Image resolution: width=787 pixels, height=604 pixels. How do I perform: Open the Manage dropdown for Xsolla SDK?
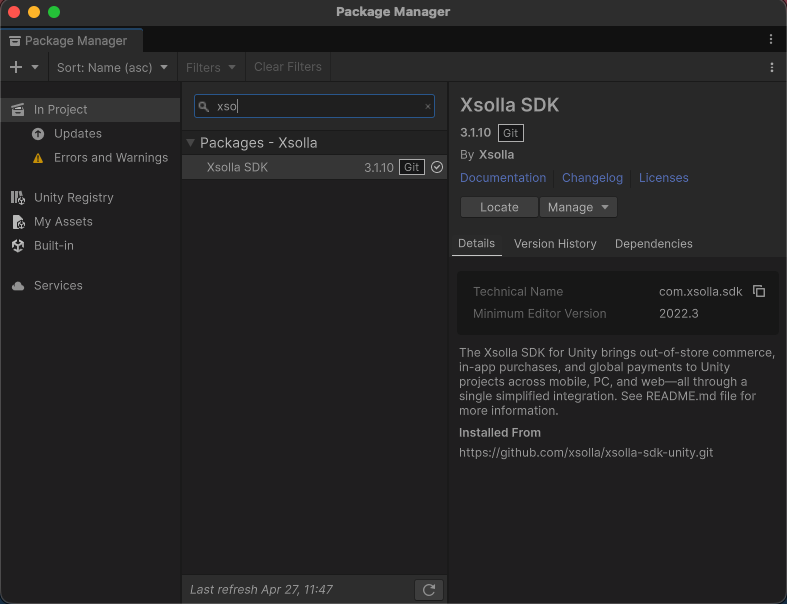pyautogui.click(x=578, y=207)
